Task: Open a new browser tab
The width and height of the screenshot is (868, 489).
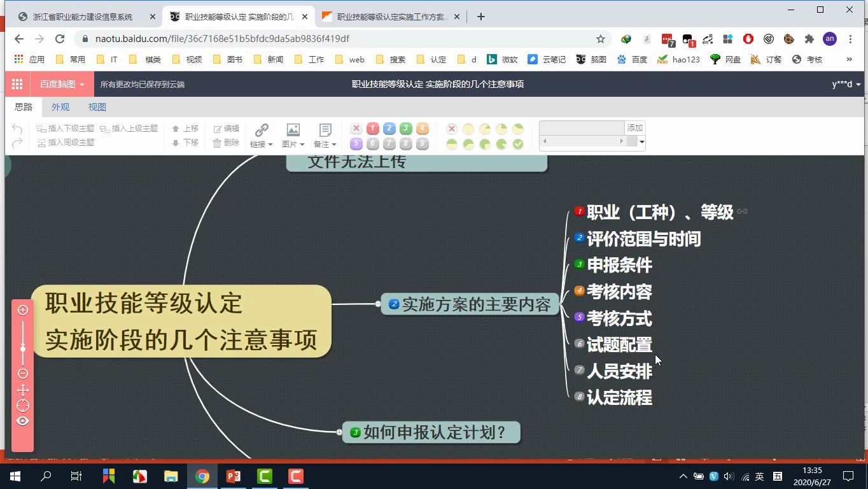Action: pos(481,17)
